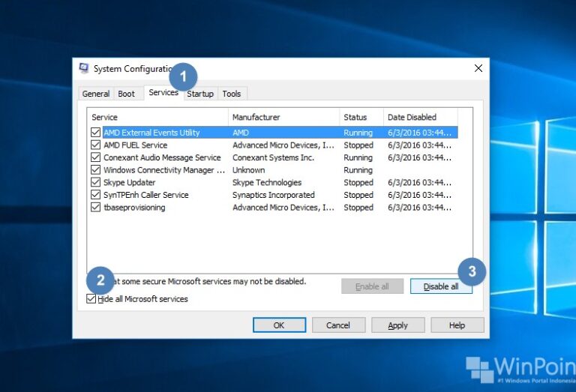This screenshot has width=576, height=392.
Task: Toggle SynTPEnh Caller Service checkbox
Action: click(x=95, y=195)
